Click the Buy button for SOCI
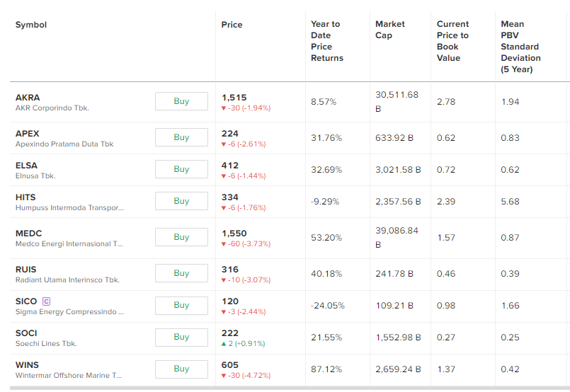The height and width of the screenshot is (392, 570). point(181,337)
